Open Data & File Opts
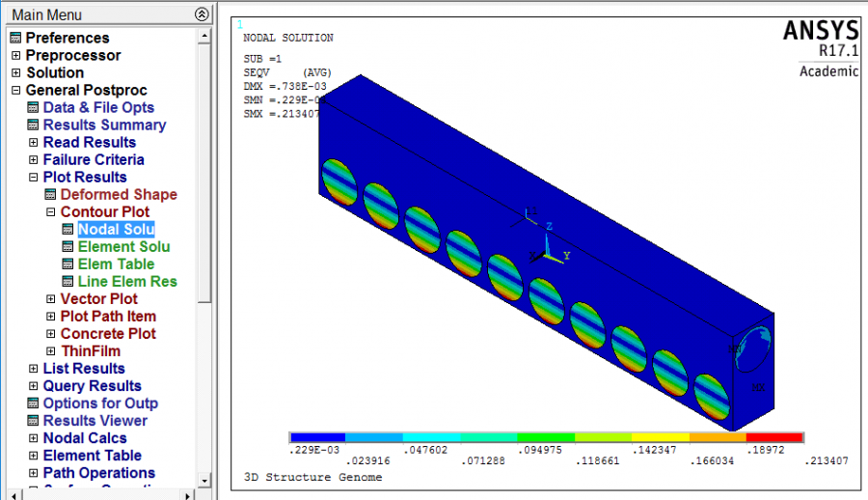Image resolution: width=868 pixels, height=500 pixels. (98, 107)
